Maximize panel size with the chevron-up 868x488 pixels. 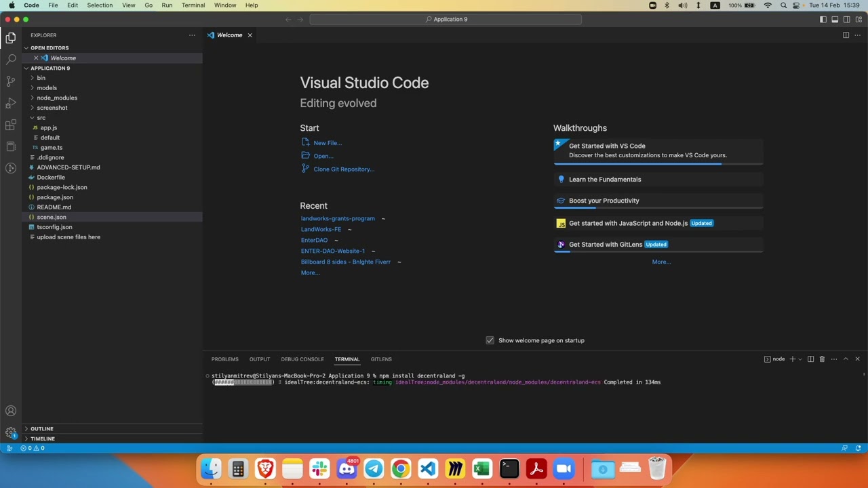(x=846, y=359)
